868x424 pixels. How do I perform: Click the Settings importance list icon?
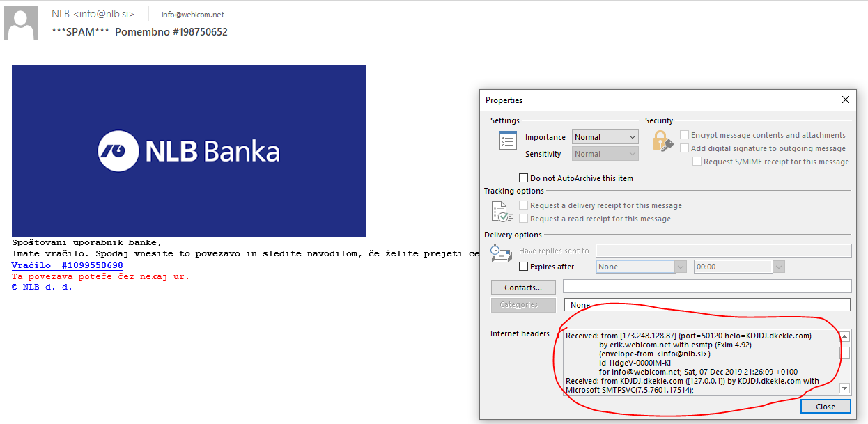click(x=508, y=141)
